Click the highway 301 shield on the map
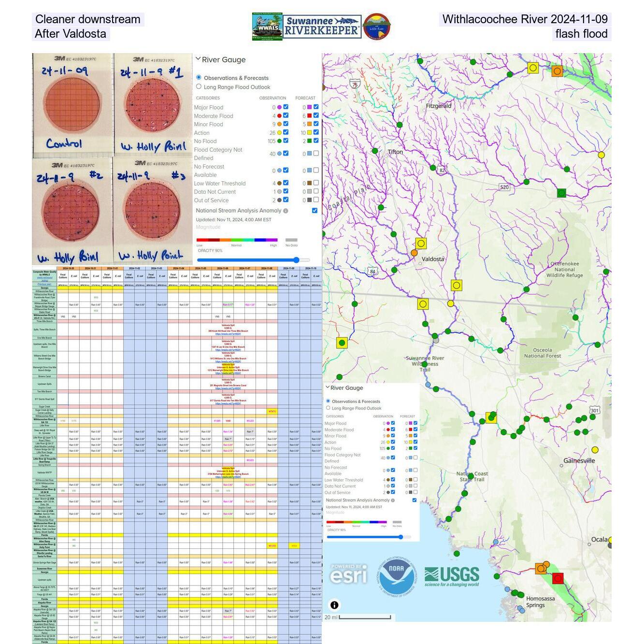 click(595, 410)
